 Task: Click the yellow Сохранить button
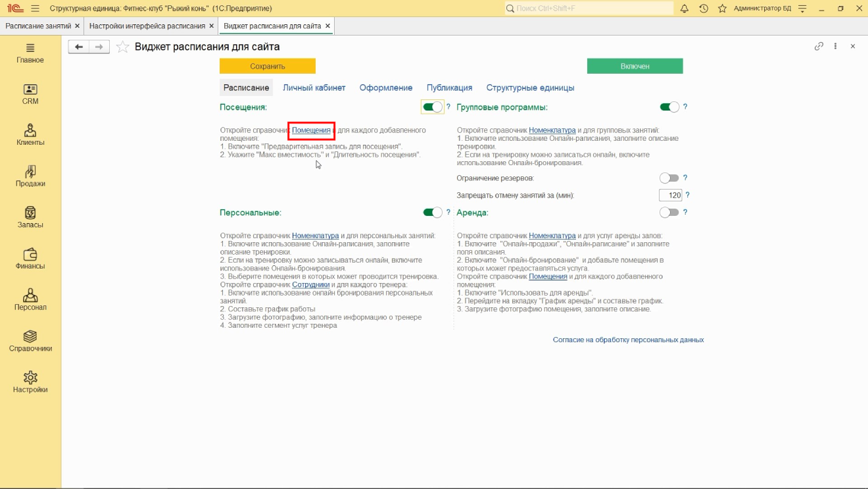[x=268, y=66]
